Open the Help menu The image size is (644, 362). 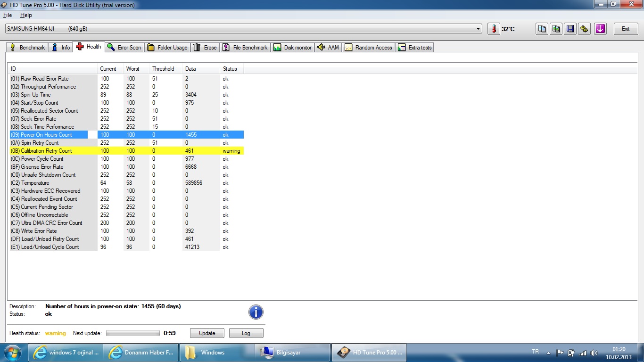click(x=26, y=15)
